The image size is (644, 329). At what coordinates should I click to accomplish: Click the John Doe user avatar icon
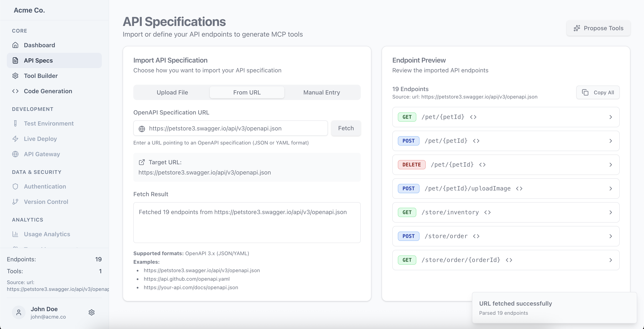pos(19,312)
